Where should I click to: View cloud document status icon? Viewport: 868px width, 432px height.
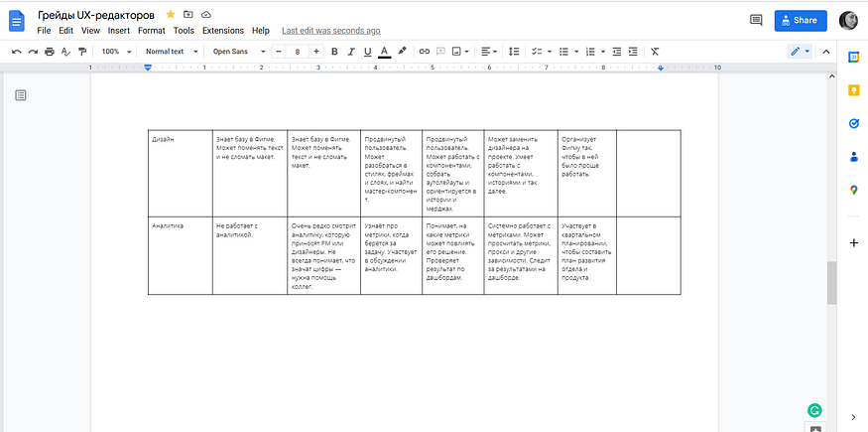tap(206, 14)
